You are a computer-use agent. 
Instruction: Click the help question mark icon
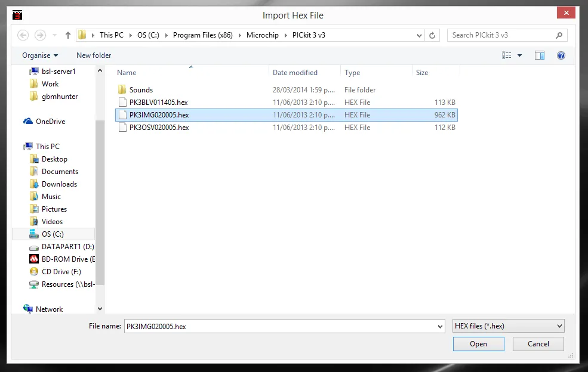click(x=561, y=55)
